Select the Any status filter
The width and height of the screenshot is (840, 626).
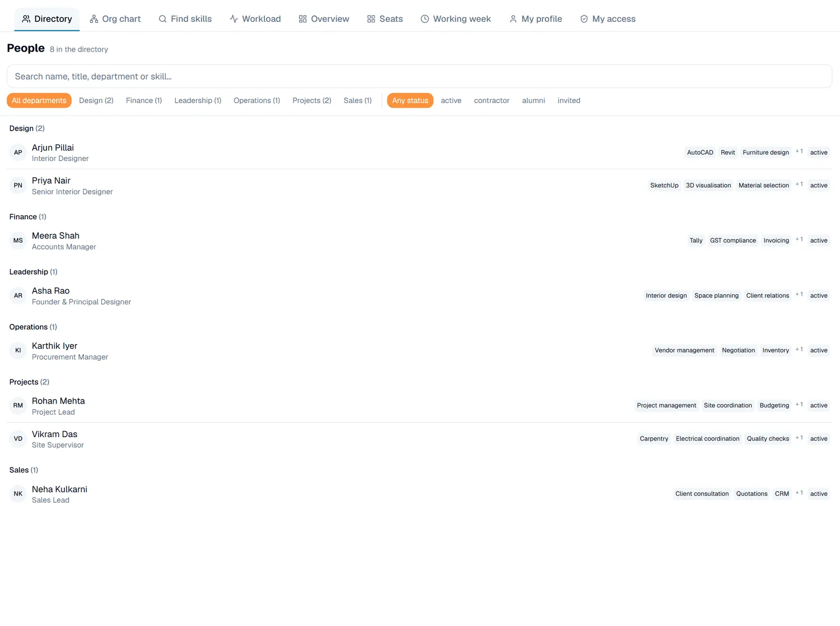pos(410,100)
